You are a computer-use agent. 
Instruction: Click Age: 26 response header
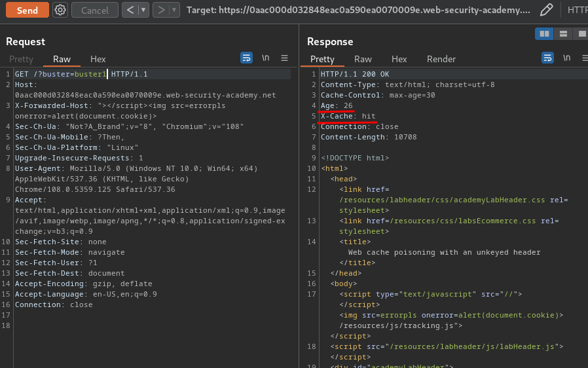click(x=337, y=106)
